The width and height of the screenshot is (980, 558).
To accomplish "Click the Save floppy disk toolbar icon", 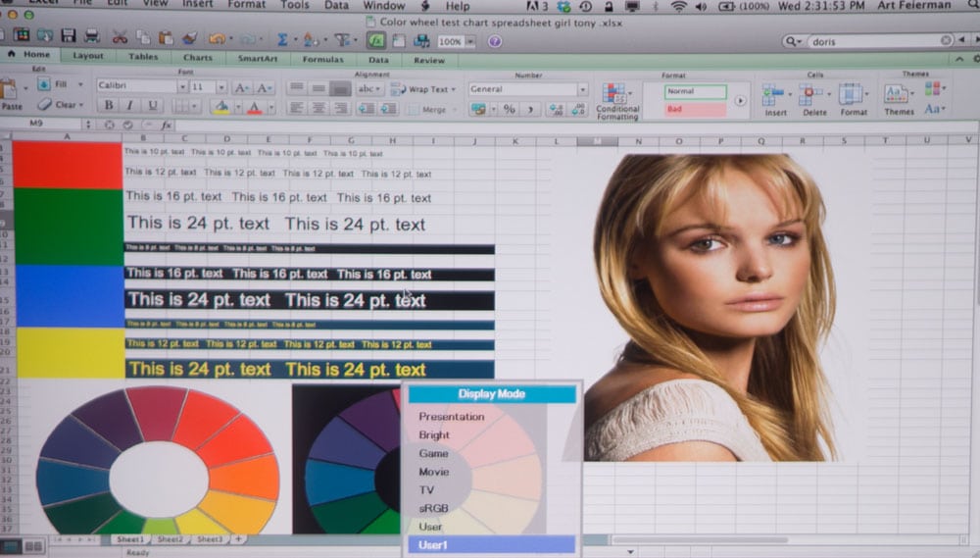I will pos(69,36).
